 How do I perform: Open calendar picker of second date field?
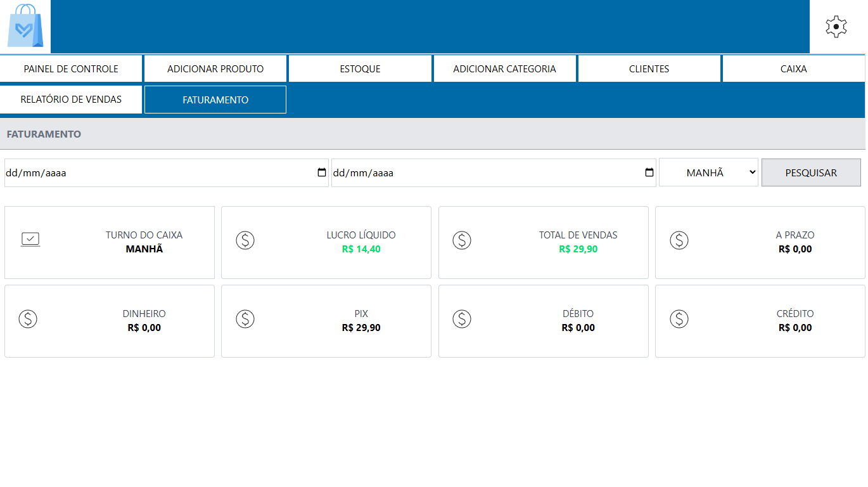click(x=649, y=172)
